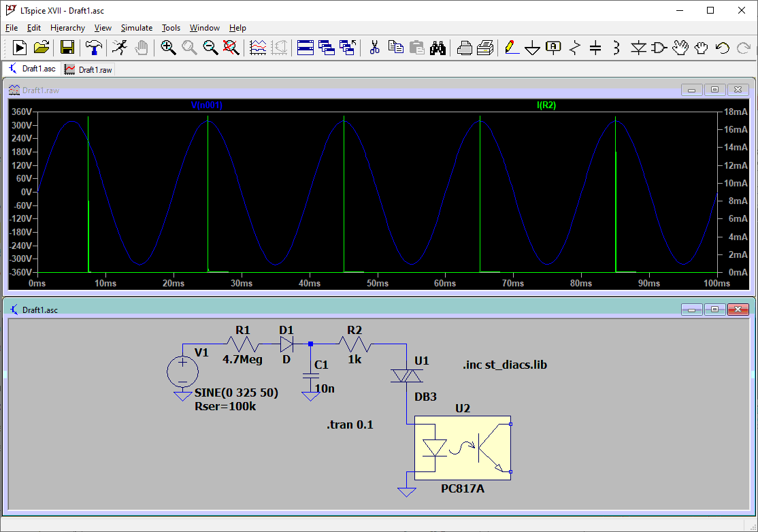
Task: Click the Paste clipboard icon
Action: (416, 48)
